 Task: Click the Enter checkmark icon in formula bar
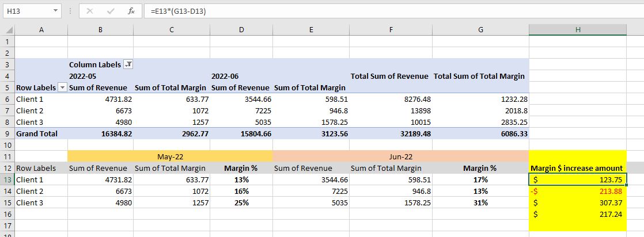coord(110,11)
